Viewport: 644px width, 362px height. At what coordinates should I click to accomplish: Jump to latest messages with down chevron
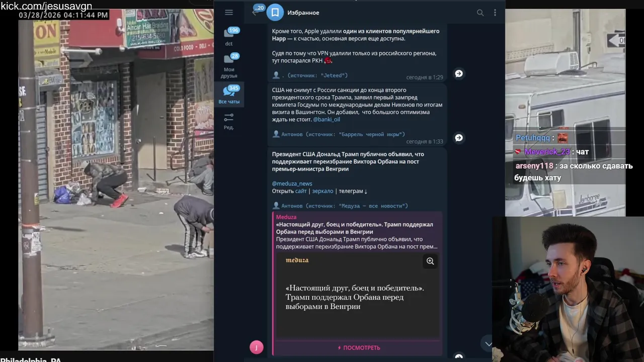[x=488, y=344]
